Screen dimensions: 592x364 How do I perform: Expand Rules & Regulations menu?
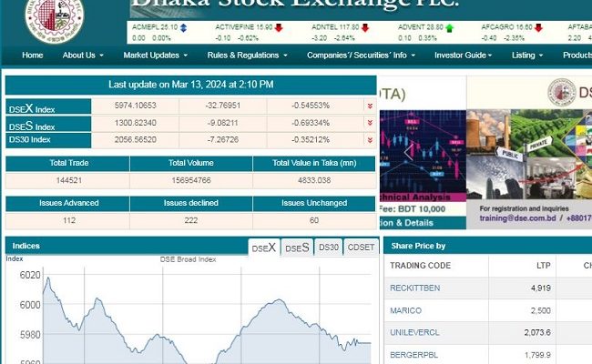[247, 56]
